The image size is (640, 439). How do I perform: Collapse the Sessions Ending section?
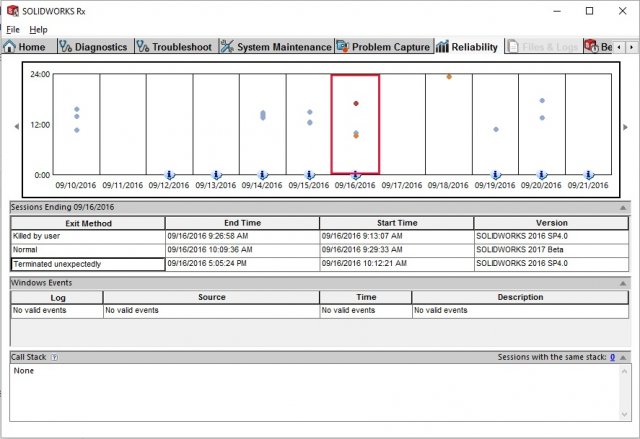coord(623,208)
